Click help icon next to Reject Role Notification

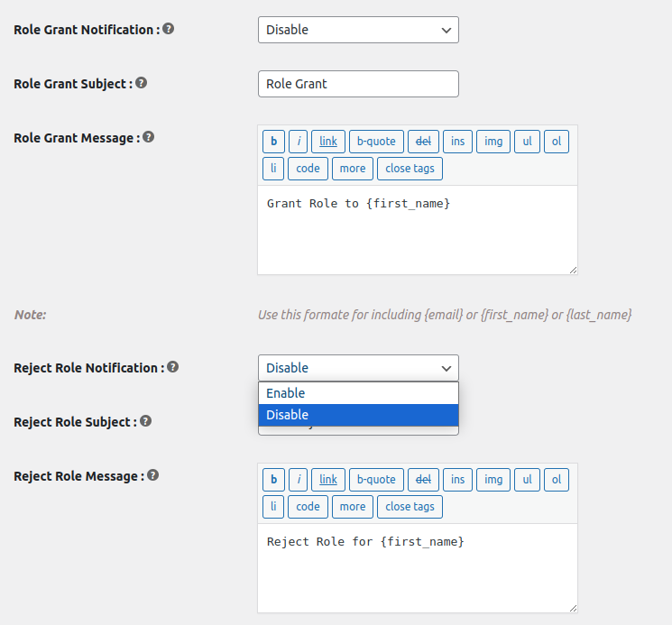coord(172,367)
